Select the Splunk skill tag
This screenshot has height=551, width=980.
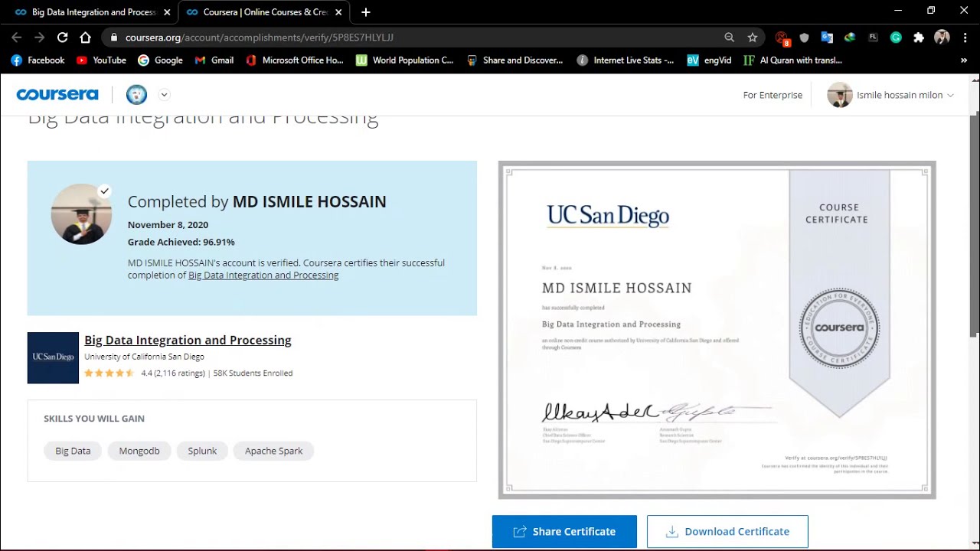coord(202,451)
